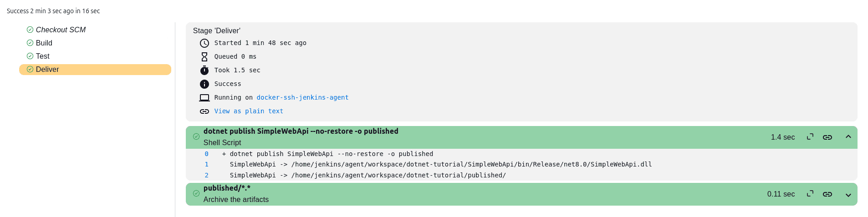Open Archive the artifacts step in new window

(810, 194)
